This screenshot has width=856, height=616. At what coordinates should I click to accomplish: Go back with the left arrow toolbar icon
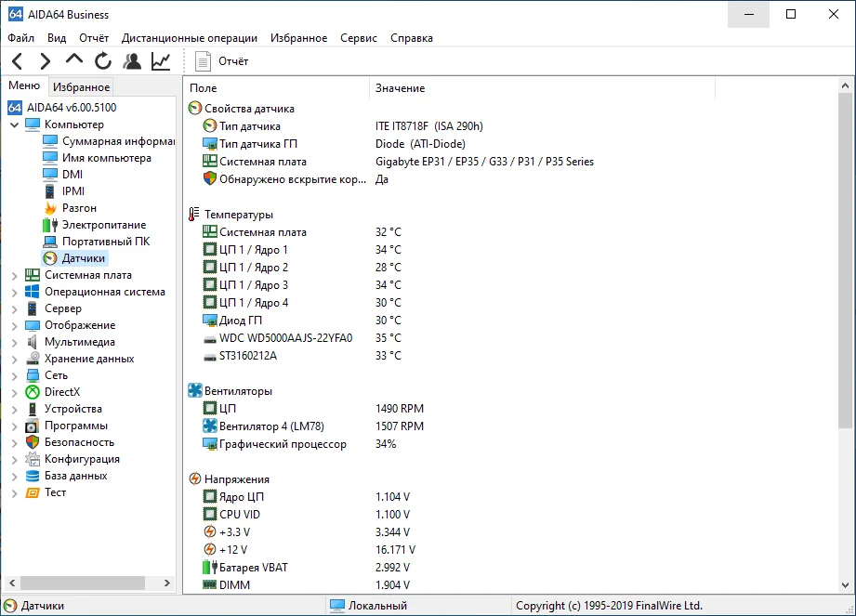click(x=18, y=61)
